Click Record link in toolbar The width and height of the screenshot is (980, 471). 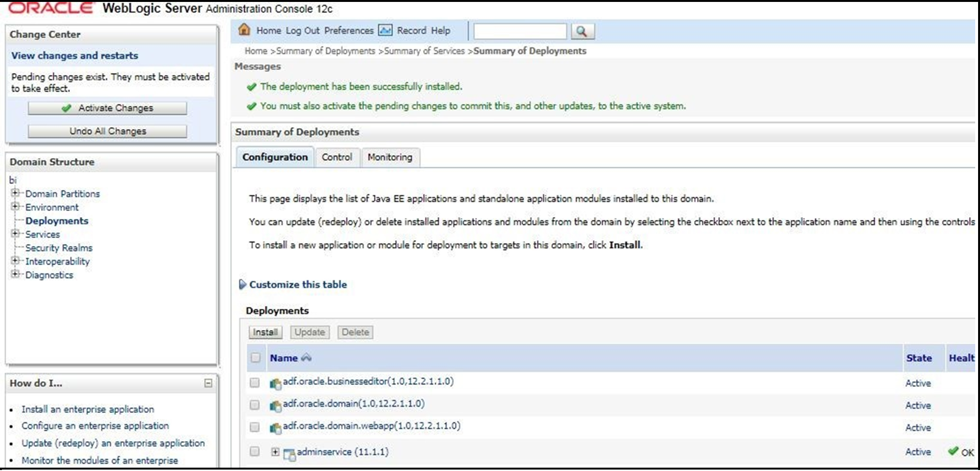[412, 31]
